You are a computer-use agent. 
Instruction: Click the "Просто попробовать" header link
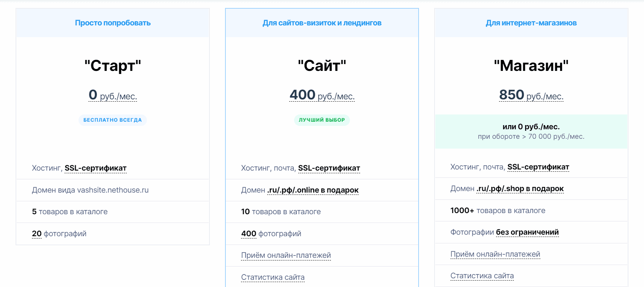[113, 23]
